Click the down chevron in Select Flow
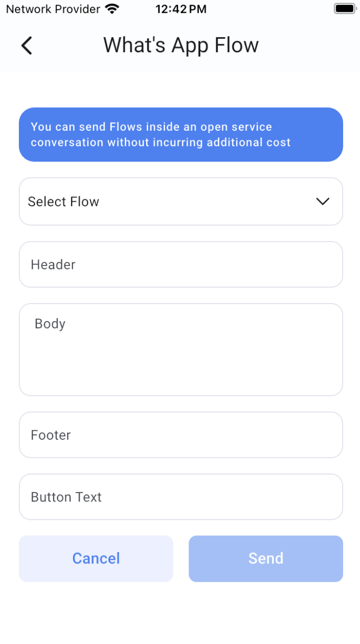 click(x=323, y=201)
